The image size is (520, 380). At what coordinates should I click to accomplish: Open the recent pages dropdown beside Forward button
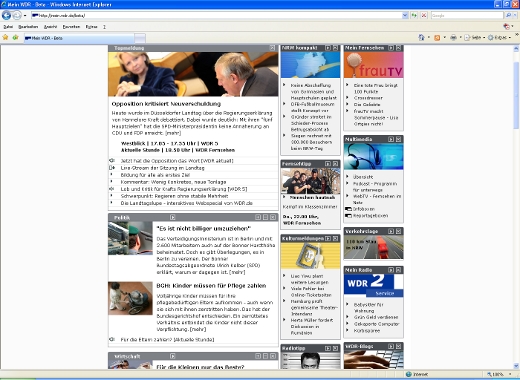[x=25, y=15]
